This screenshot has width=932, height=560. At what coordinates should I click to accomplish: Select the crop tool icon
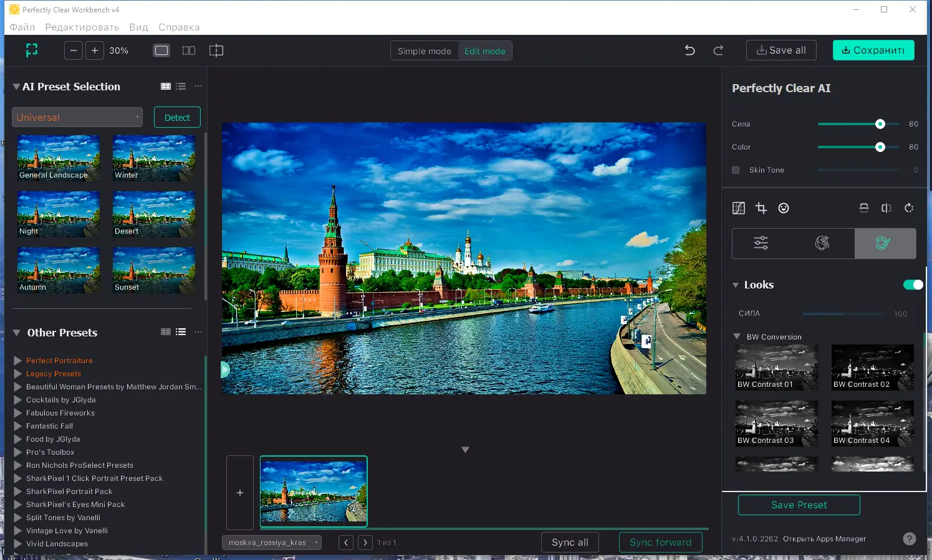[761, 208]
